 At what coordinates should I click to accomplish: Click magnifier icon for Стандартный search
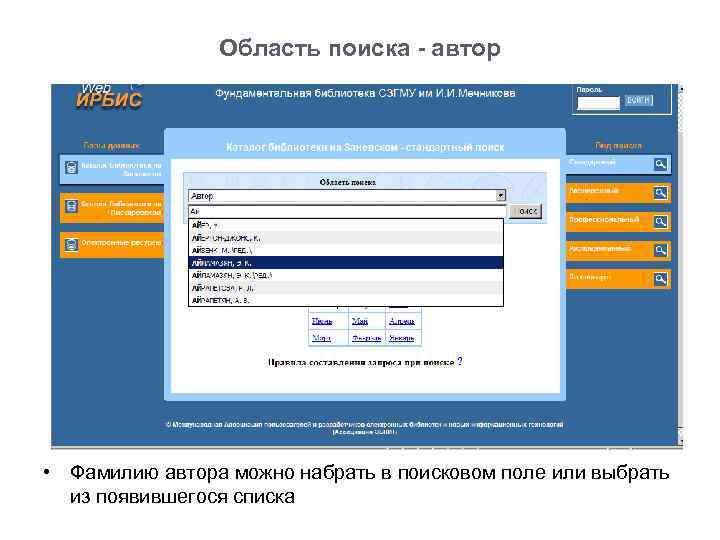click(x=660, y=164)
